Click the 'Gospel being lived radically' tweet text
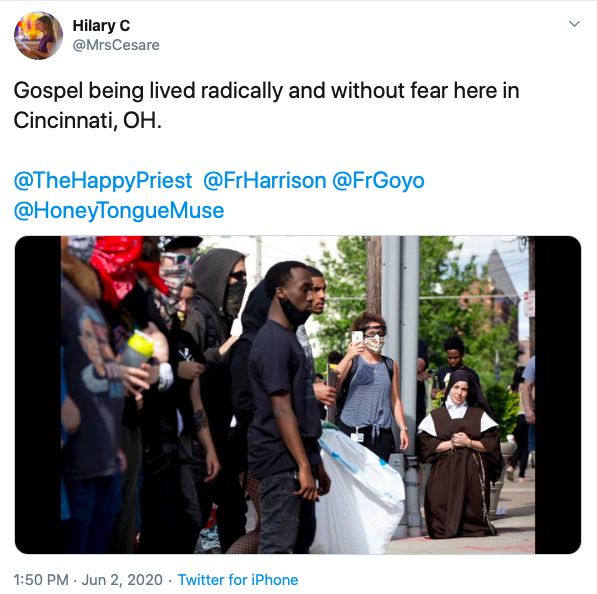The width and height of the screenshot is (597, 594). point(266,91)
